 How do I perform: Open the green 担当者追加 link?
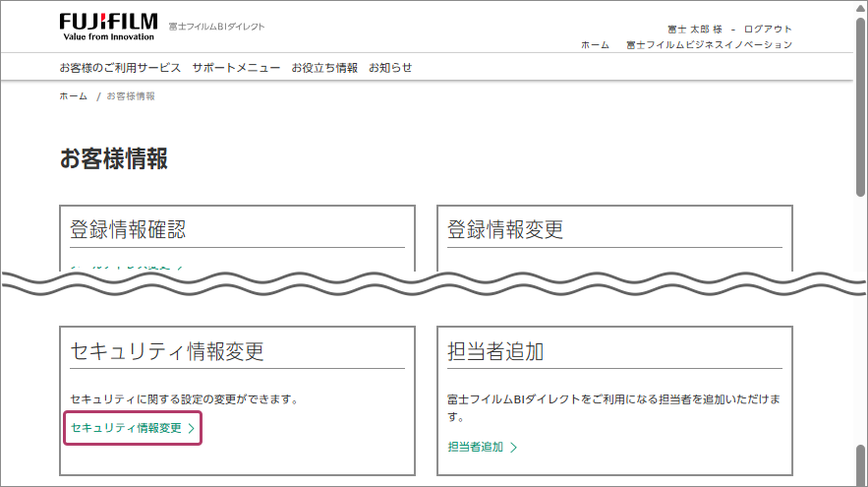(475, 447)
